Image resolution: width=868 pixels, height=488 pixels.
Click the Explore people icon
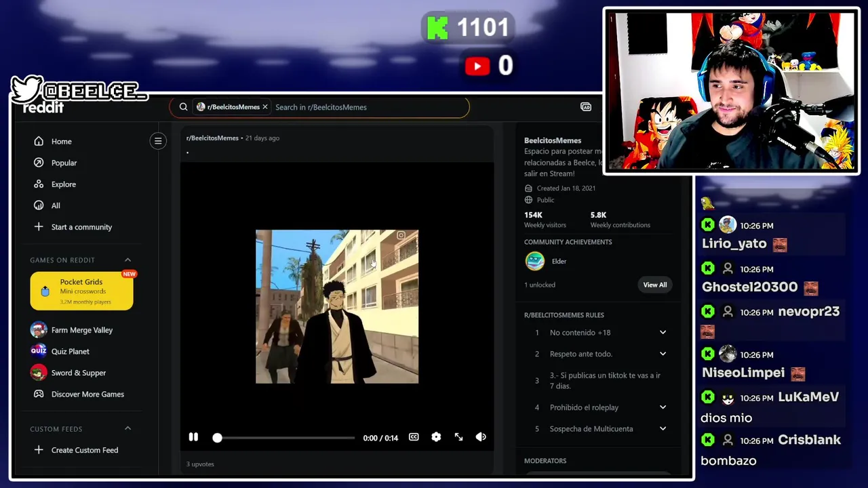point(39,184)
